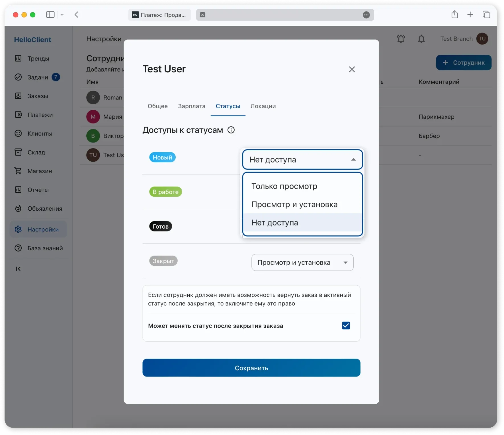Select the Просмотр и установка option
The height and width of the screenshot is (435, 504).
tap(294, 204)
